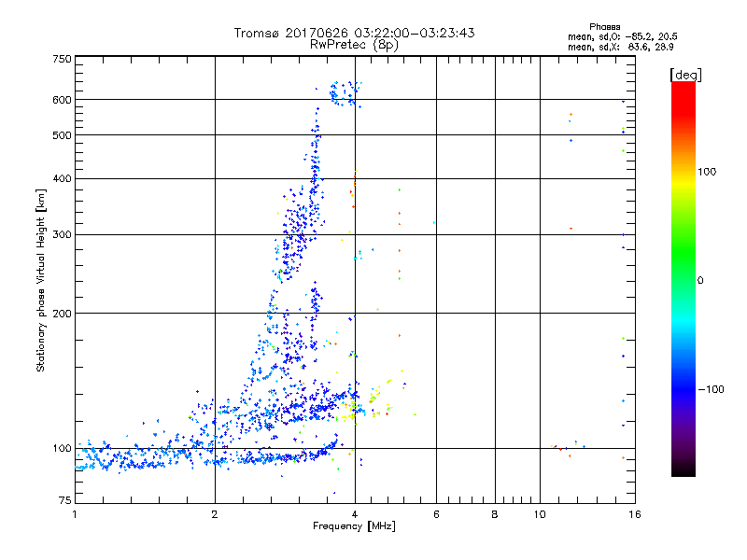The width and height of the screenshot is (747, 560).
Task: Click the Stationary phase Virtual Height axis label
Action: tap(41, 281)
